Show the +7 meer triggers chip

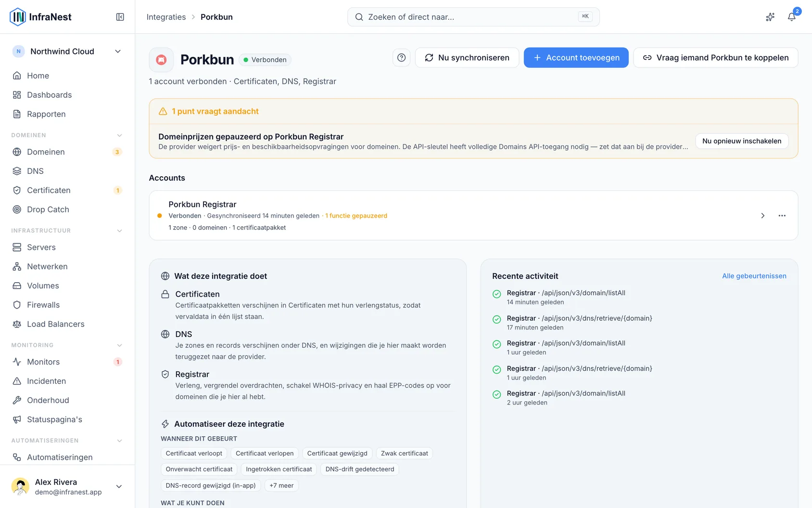pos(281,485)
